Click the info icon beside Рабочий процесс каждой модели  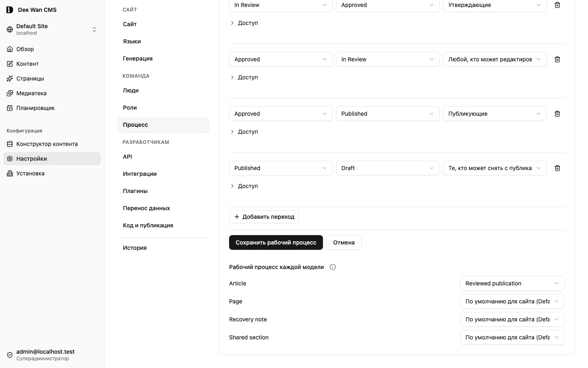(x=333, y=267)
